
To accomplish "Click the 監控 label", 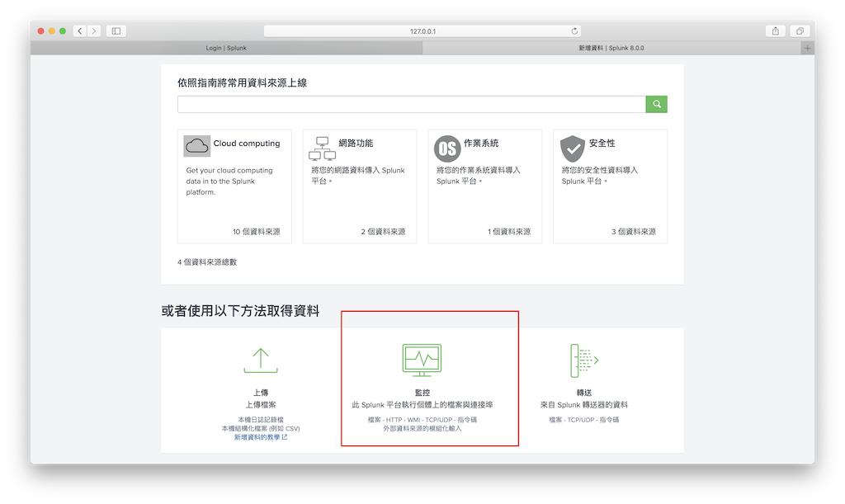I will [x=422, y=393].
